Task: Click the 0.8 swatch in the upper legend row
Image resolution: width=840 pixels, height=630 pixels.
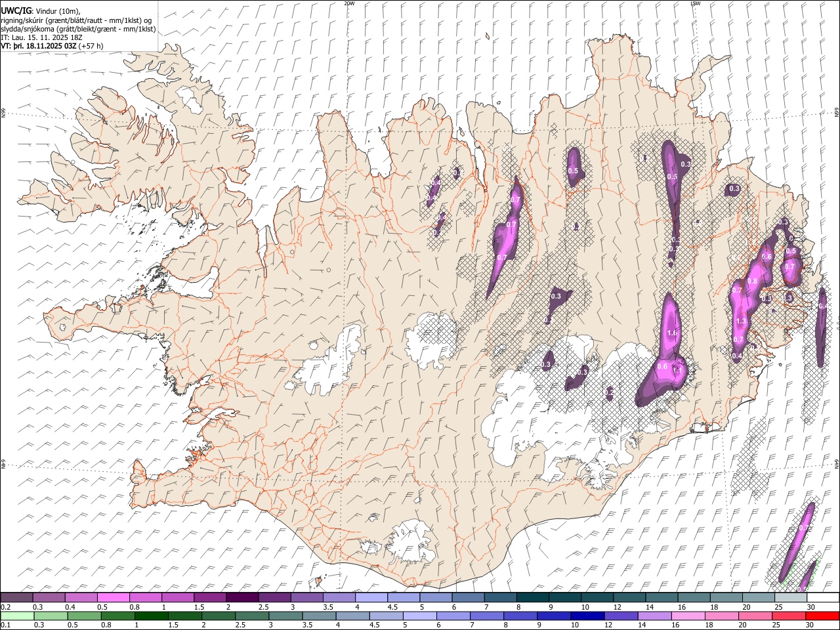Action: [x=146, y=597]
